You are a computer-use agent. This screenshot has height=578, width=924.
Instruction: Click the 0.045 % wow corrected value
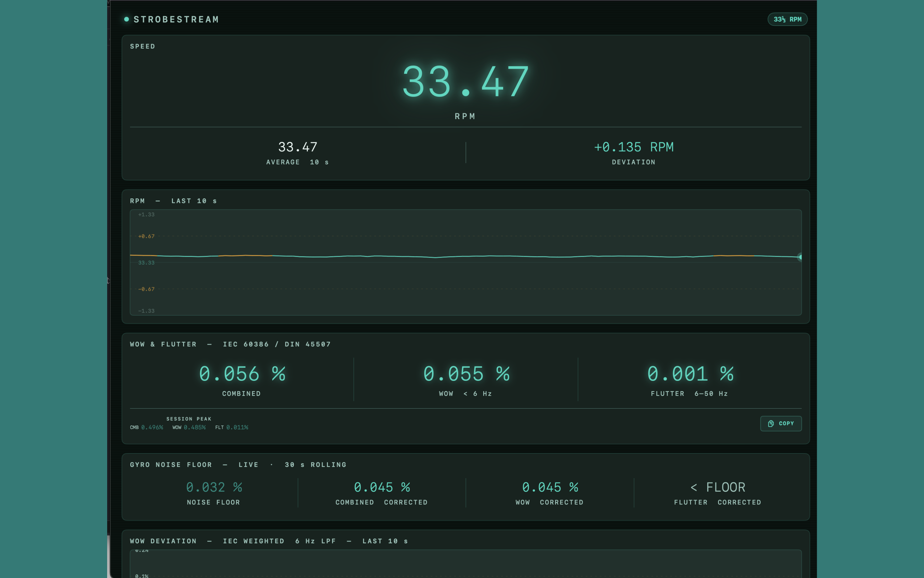tap(550, 487)
